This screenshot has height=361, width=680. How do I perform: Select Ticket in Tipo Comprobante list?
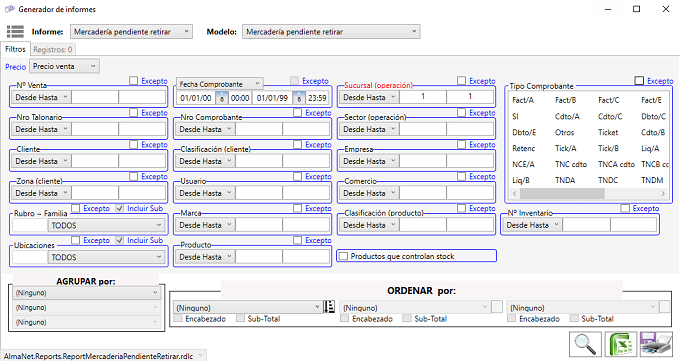click(x=608, y=132)
